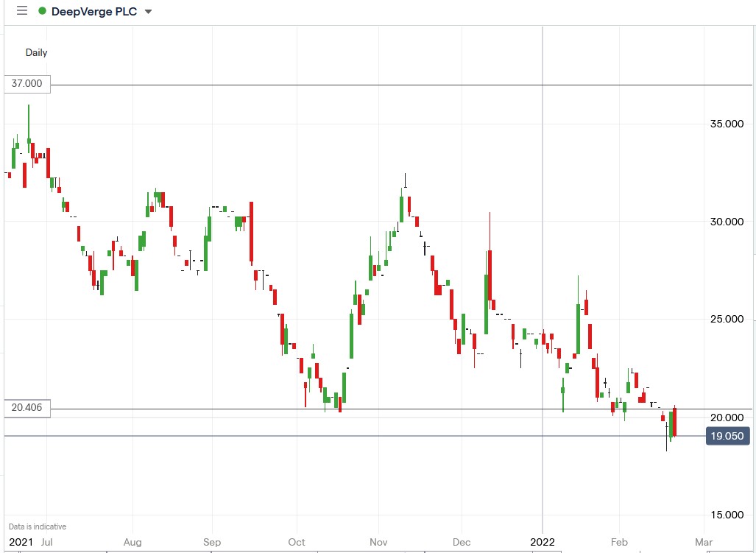The height and width of the screenshot is (553, 756).
Task: Click the vertical gridline at January 2022
Action: [x=543, y=295]
